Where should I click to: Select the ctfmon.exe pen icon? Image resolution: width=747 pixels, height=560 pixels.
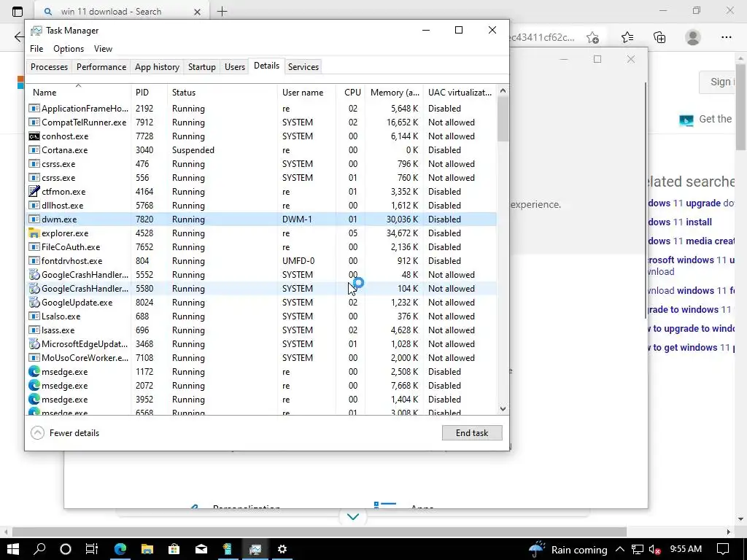point(34,192)
